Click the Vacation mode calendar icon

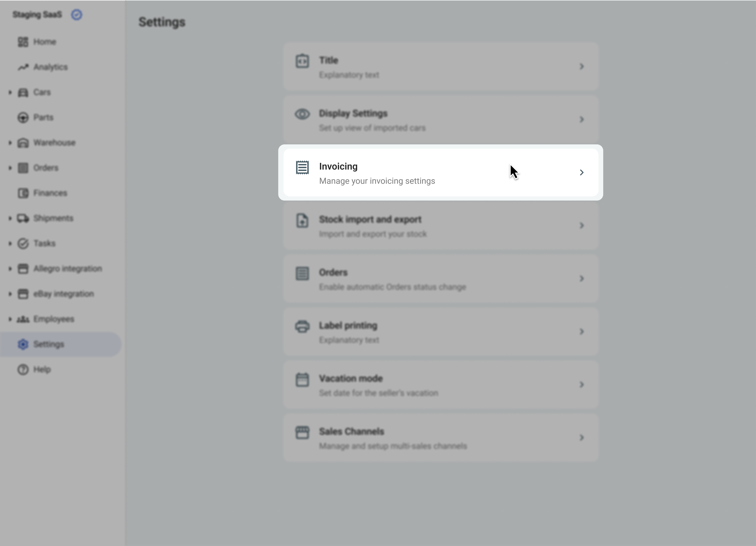pyautogui.click(x=302, y=380)
